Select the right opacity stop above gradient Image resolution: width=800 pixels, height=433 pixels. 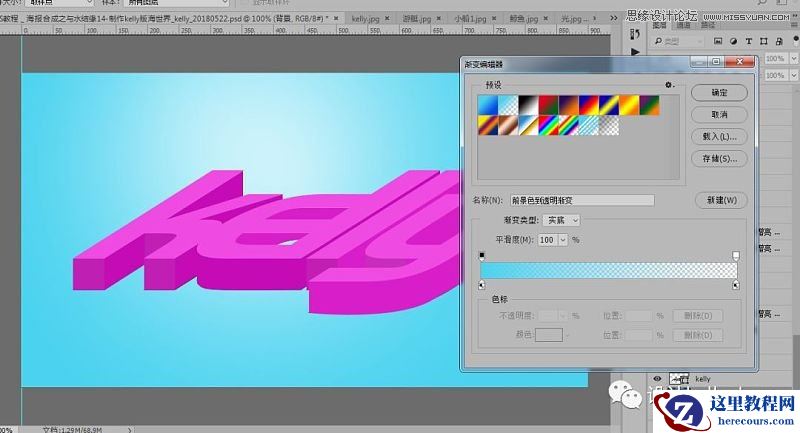point(736,256)
